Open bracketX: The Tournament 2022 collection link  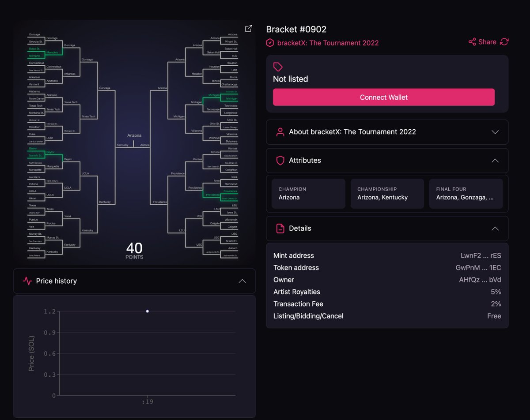point(328,43)
